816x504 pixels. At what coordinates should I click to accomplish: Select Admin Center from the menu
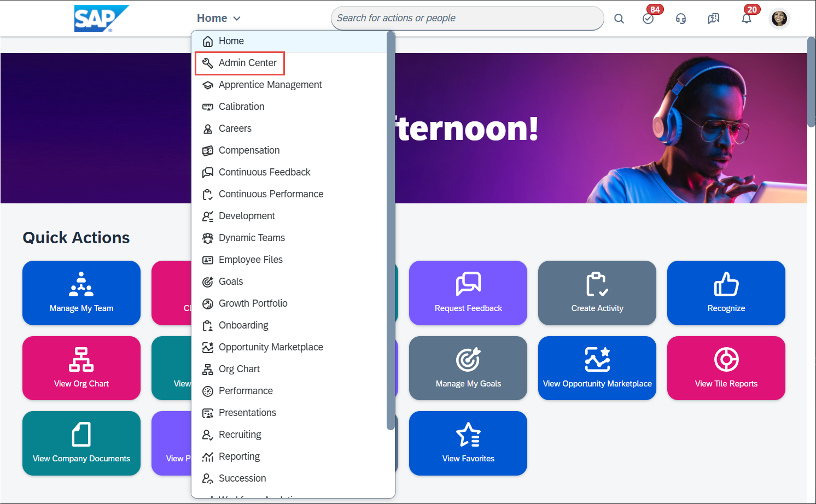pos(247,63)
